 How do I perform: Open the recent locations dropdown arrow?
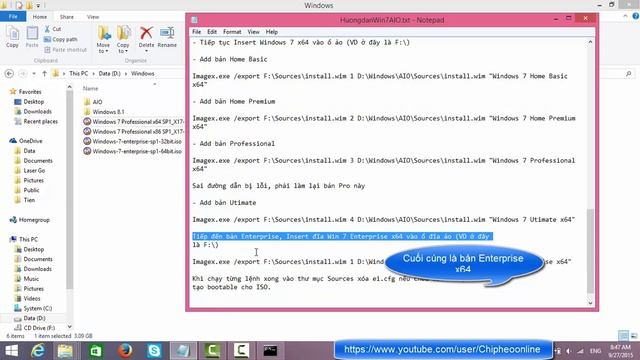point(34,73)
